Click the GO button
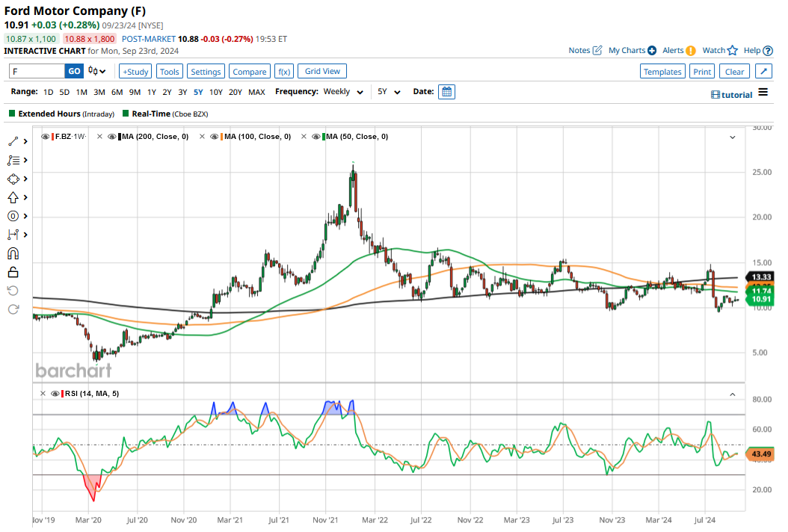 point(74,71)
